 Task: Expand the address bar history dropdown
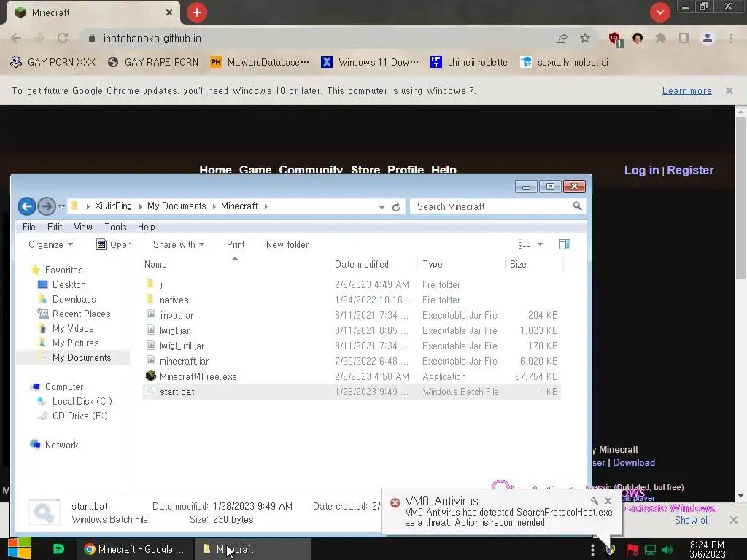382,207
